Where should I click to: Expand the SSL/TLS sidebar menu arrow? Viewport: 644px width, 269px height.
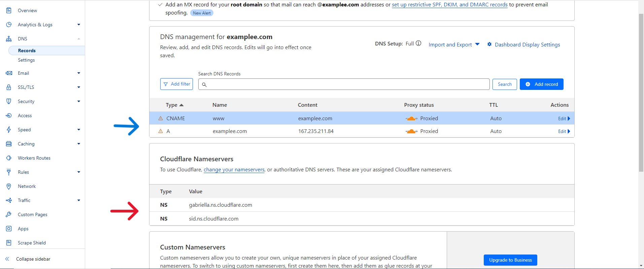pyautogui.click(x=79, y=87)
